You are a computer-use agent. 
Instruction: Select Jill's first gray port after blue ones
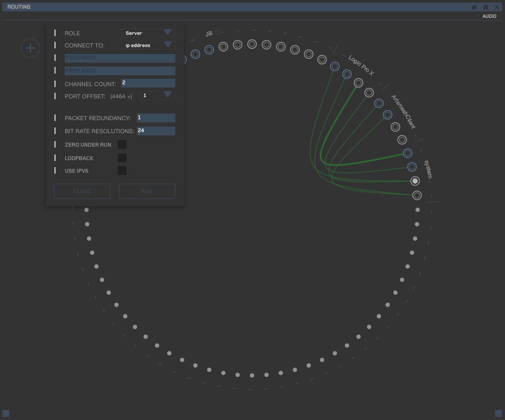click(223, 47)
